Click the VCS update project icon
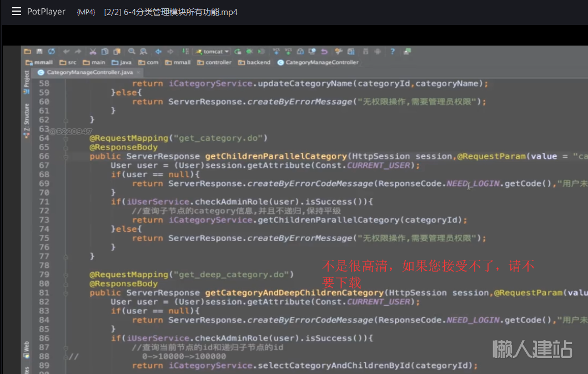Viewport: 588px width, 374px height. click(x=277, y=52)
